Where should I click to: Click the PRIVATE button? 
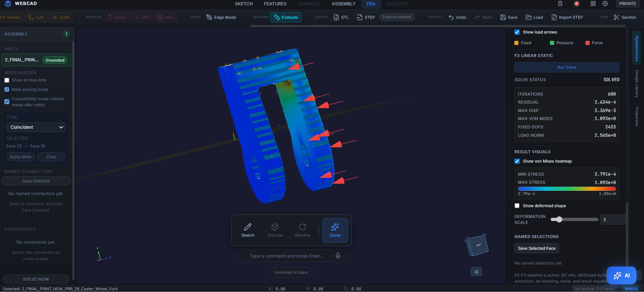coord(627,4)
